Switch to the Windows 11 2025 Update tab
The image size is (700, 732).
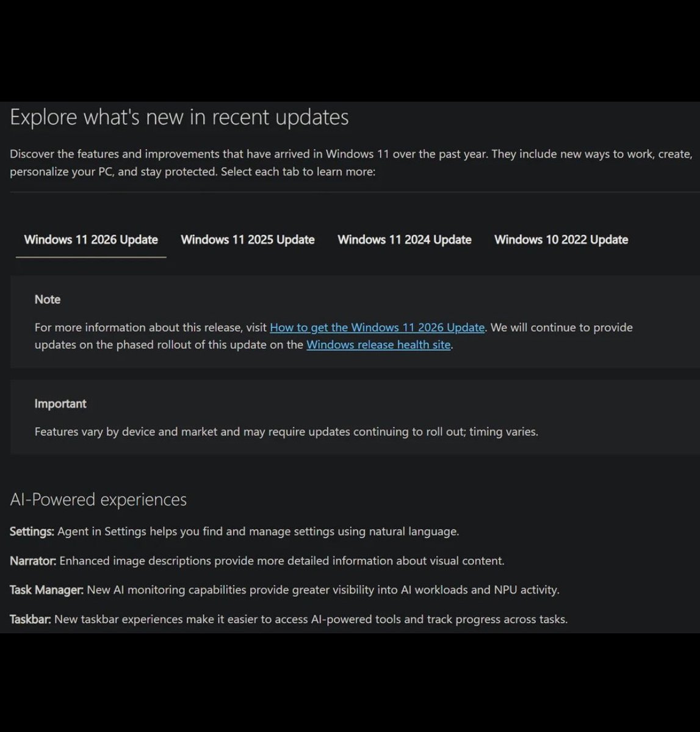click(248, 240)
